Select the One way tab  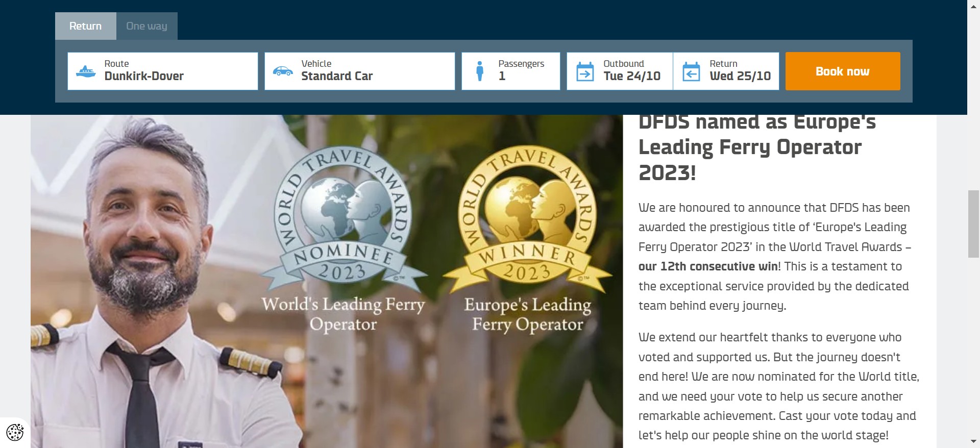pyautogui.click(x=146, y=26)
